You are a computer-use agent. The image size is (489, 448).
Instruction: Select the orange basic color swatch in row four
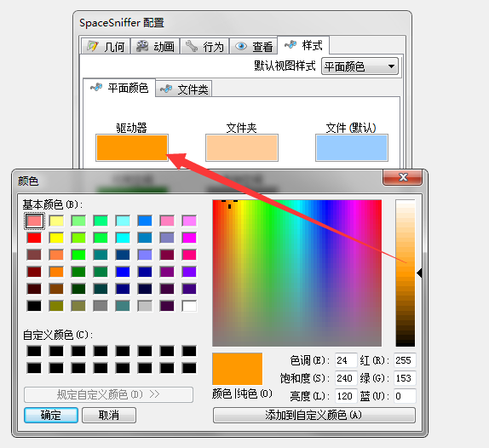point(56,272)
